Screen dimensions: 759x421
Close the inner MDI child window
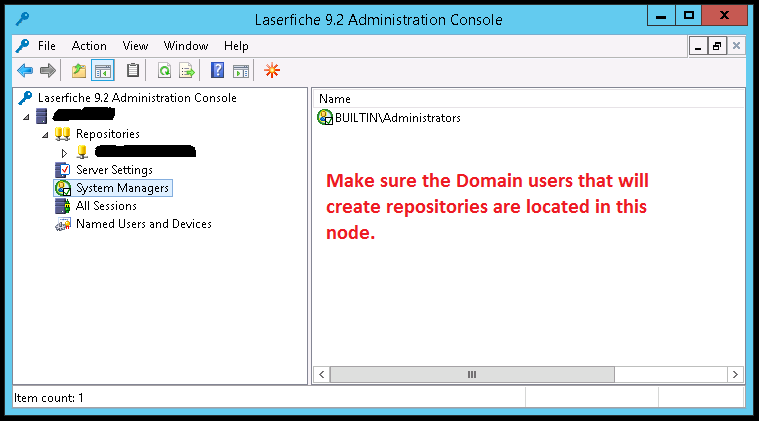pos(736,46)
